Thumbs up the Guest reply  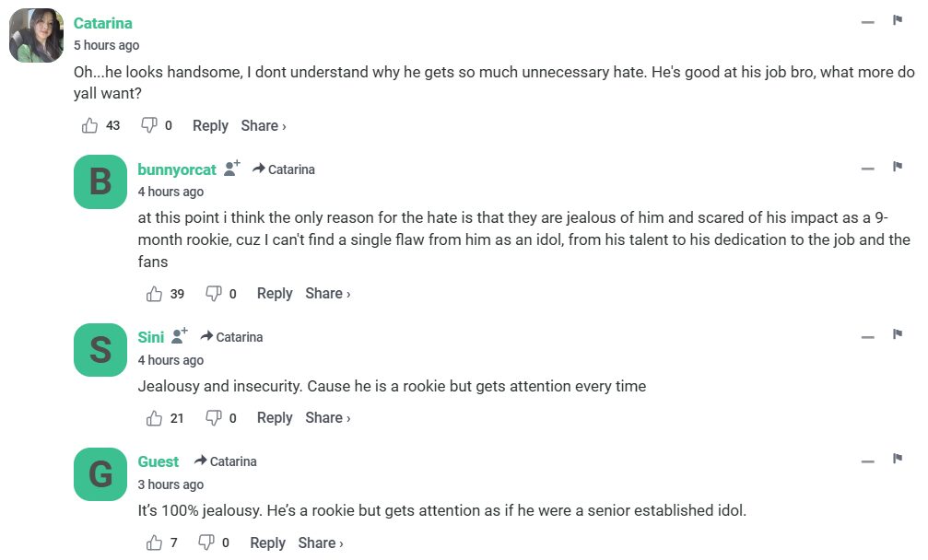[155, 543]
